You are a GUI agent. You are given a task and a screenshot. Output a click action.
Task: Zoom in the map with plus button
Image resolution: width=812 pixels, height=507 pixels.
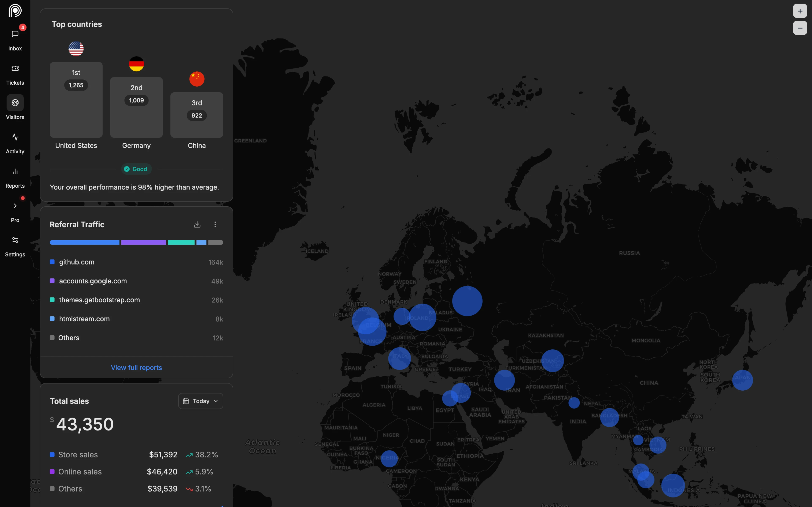(800, 11)
